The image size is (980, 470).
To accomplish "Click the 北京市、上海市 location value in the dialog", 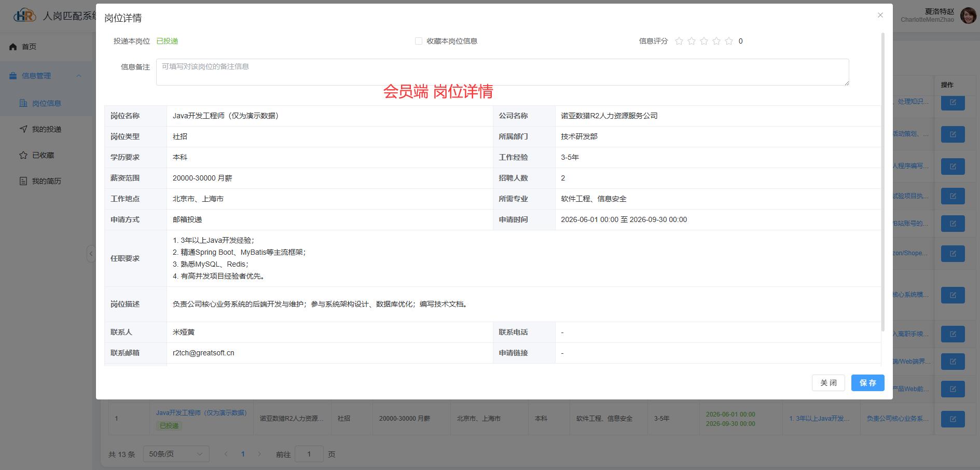I will (x=198, y=199).
